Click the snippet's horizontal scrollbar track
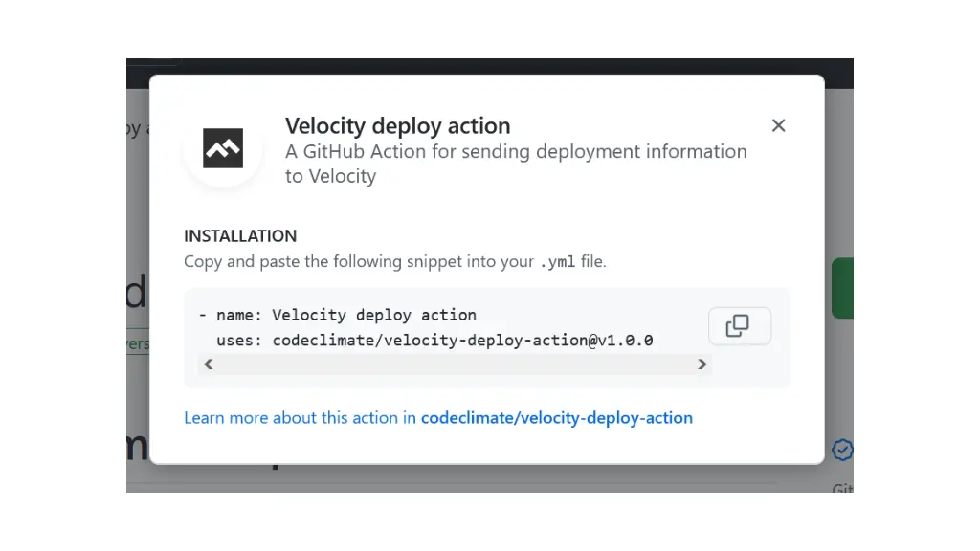 pyautogui.click(x=455, y=364)
